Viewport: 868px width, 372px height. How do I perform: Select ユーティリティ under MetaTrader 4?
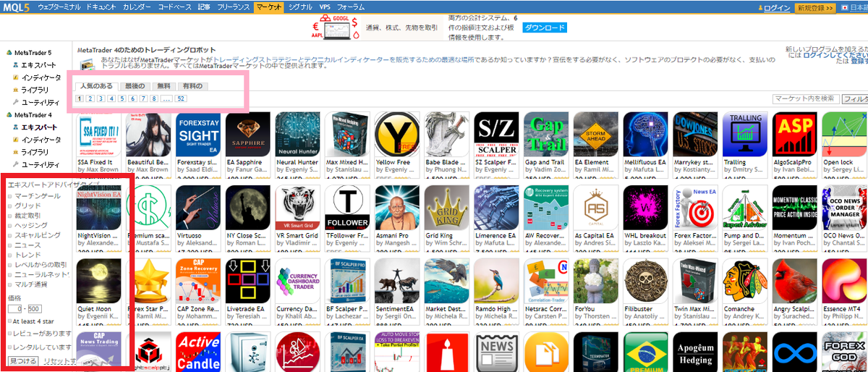point(41,164)
